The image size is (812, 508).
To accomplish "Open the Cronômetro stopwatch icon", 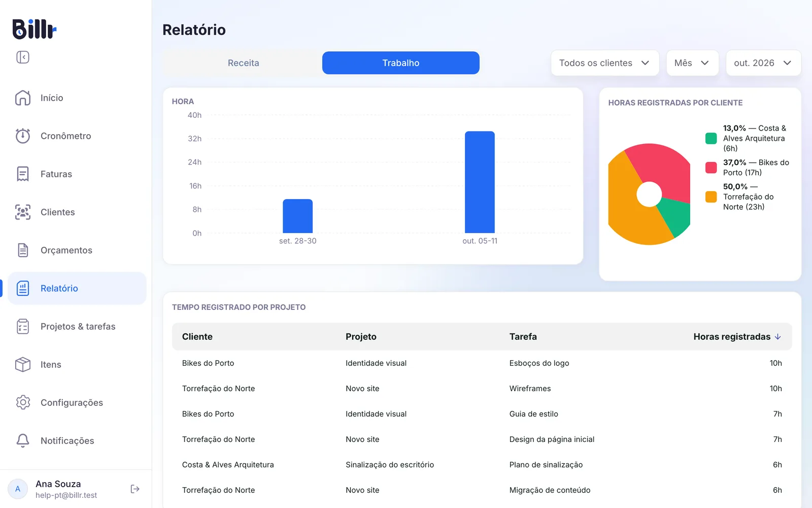I will tap(23, 136).
